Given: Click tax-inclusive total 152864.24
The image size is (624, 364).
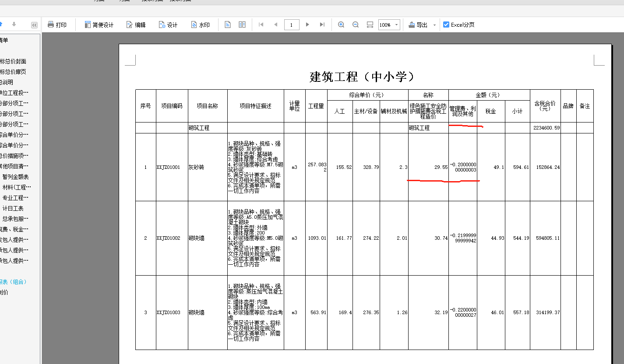Looking at the screenshot, I should click(548, 167).
